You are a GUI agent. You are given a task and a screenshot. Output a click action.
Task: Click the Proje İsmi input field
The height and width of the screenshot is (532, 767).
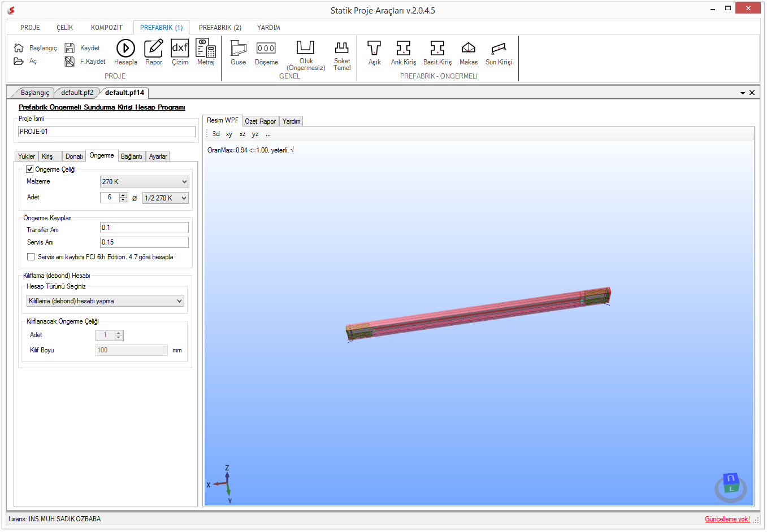(x=107, y=132)
